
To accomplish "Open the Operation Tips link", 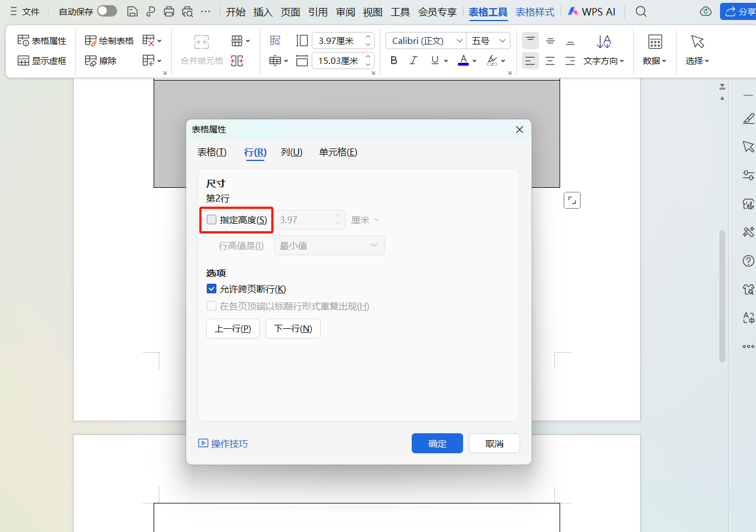I will pos(223,444).
